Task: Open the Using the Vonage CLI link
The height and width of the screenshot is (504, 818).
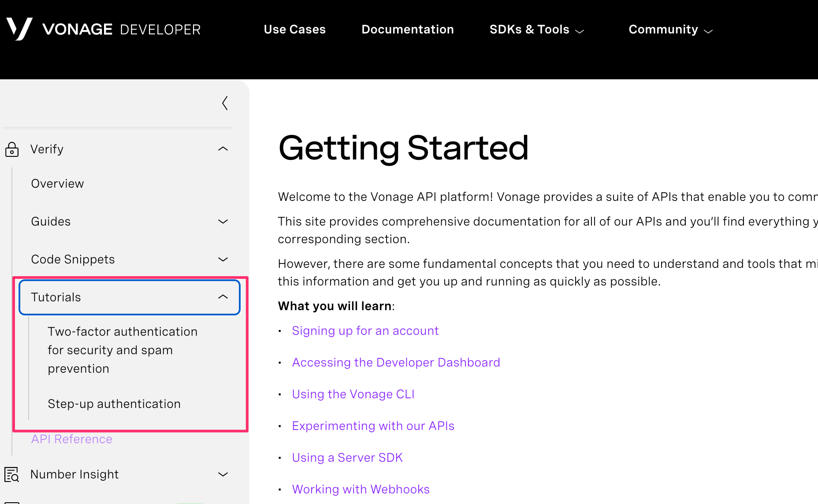Action: pos(353,394)
